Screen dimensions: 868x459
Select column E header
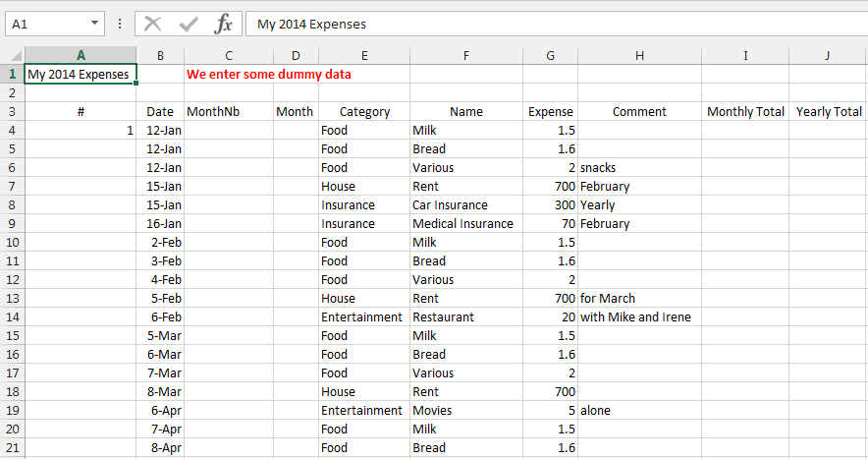pos(364,56)
